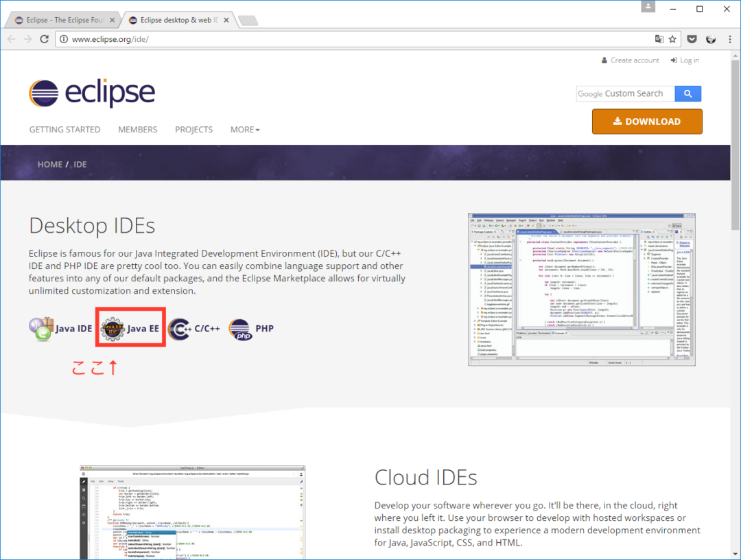Click HOME in the breadcrumb
The image size is (741, 560).
[50, 165]
